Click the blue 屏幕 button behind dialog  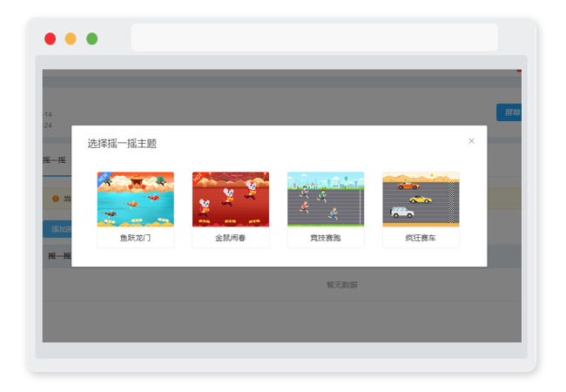coord(509,112)
